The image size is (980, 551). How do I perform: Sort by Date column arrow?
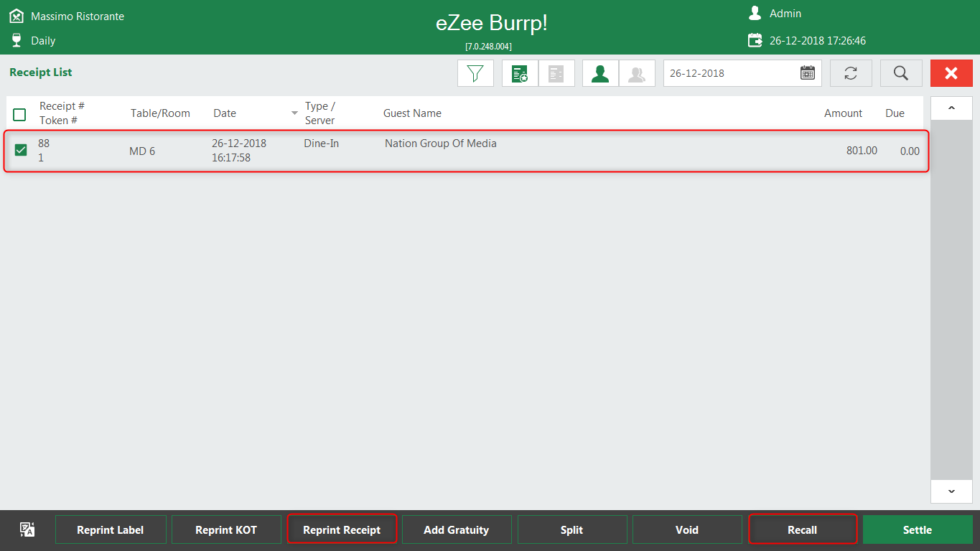click(x=294, y=113)
